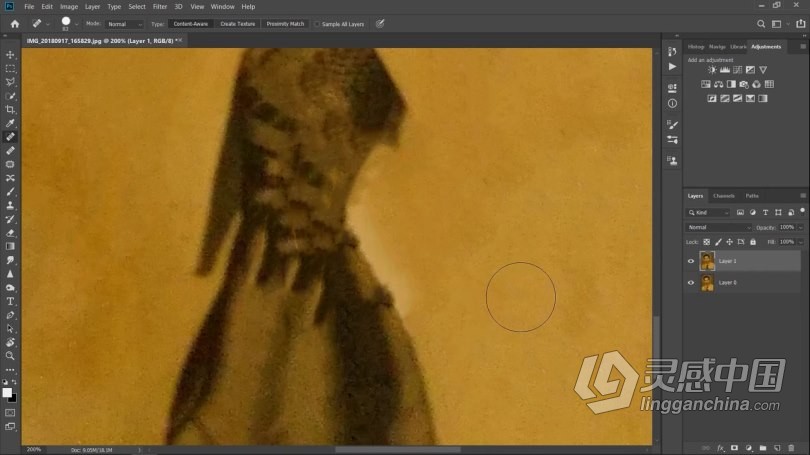Enable Sample All Layers checkbox

pyautogui.click(x=317, y=24)
